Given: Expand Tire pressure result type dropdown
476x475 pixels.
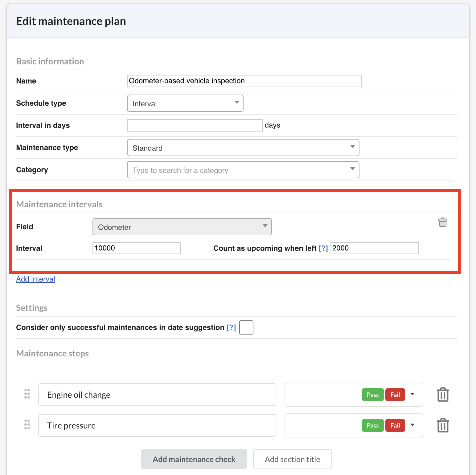Looking at the screenshot, I should pyautogui.click(x=412, y=425).
